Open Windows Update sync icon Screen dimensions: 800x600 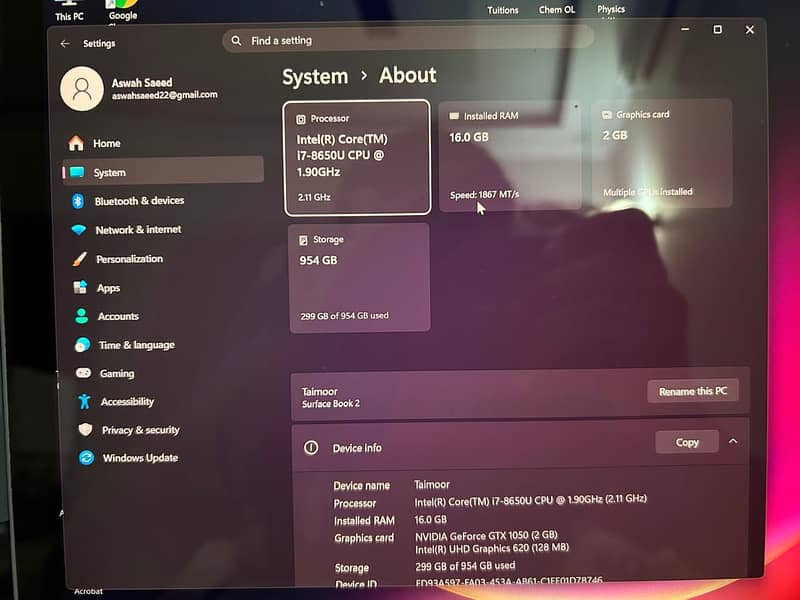pyautogui.click(x=86, y=458)
